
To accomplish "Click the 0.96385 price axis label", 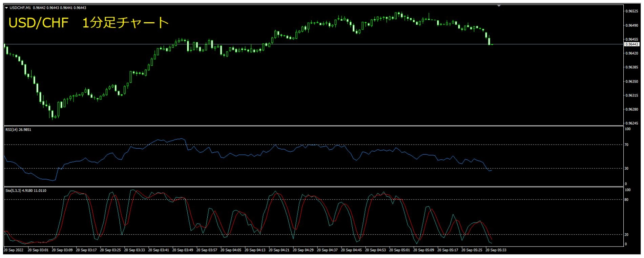I will [632, 67].
